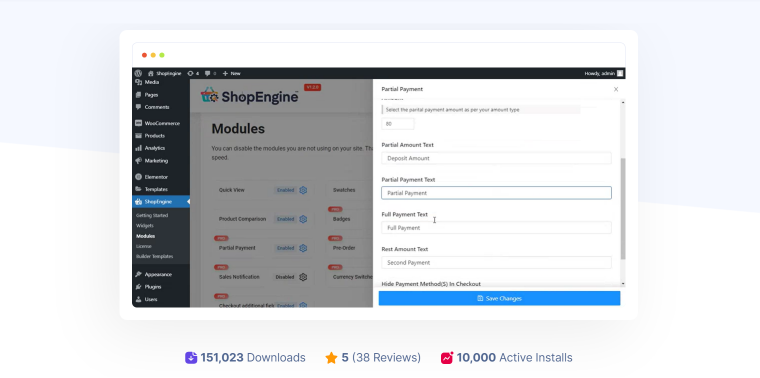Click the Partial Payment Text field

[496, 193]
